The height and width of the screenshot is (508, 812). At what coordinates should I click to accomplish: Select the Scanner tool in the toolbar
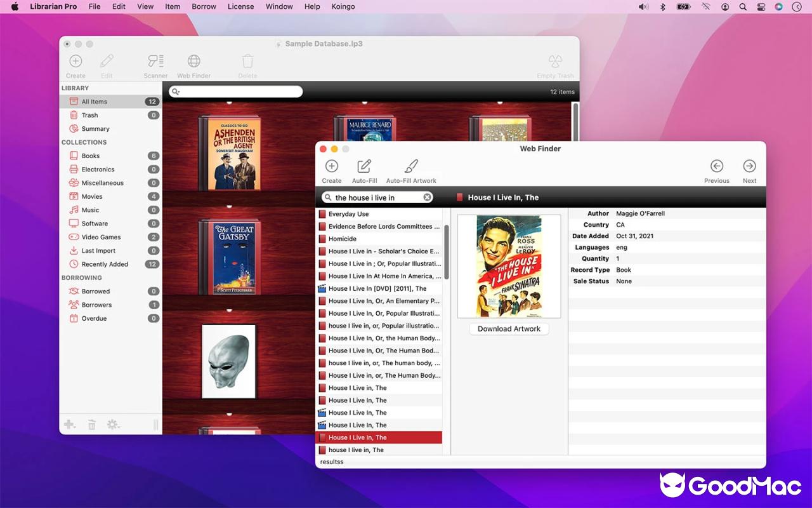click(x=155, y=60)
